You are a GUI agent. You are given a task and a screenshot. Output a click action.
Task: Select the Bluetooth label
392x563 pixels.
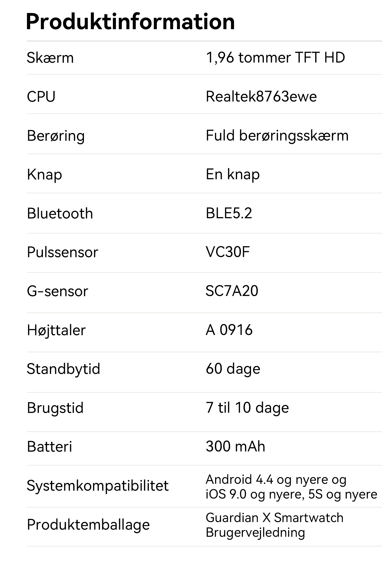coord(60,213)
